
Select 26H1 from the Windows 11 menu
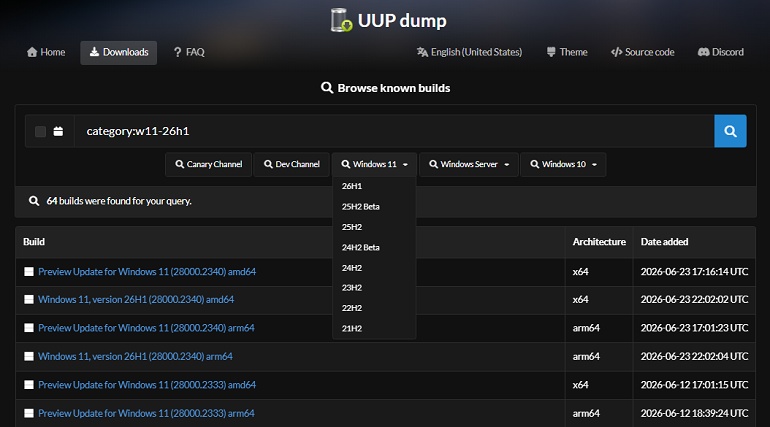374,186
